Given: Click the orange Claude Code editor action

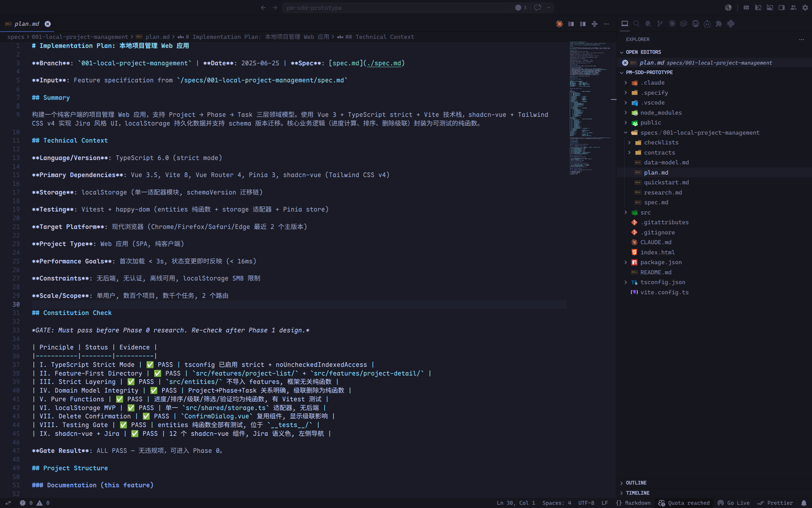Looking at the screenshot, I should pos(559,24).
